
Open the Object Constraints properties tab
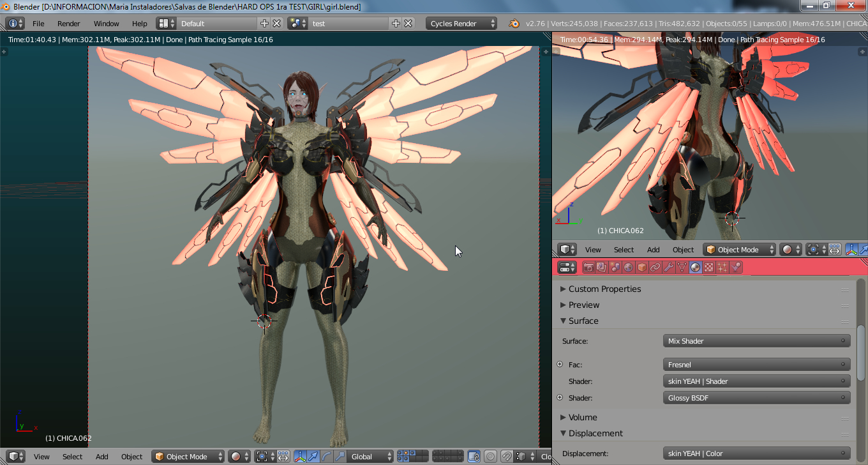(x=655, y=268)
